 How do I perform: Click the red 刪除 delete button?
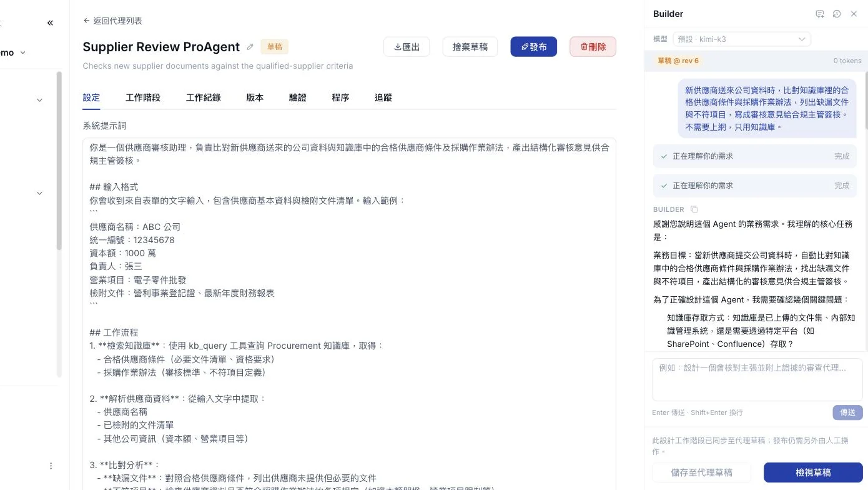pyautogui.click(x=593, y=47)
